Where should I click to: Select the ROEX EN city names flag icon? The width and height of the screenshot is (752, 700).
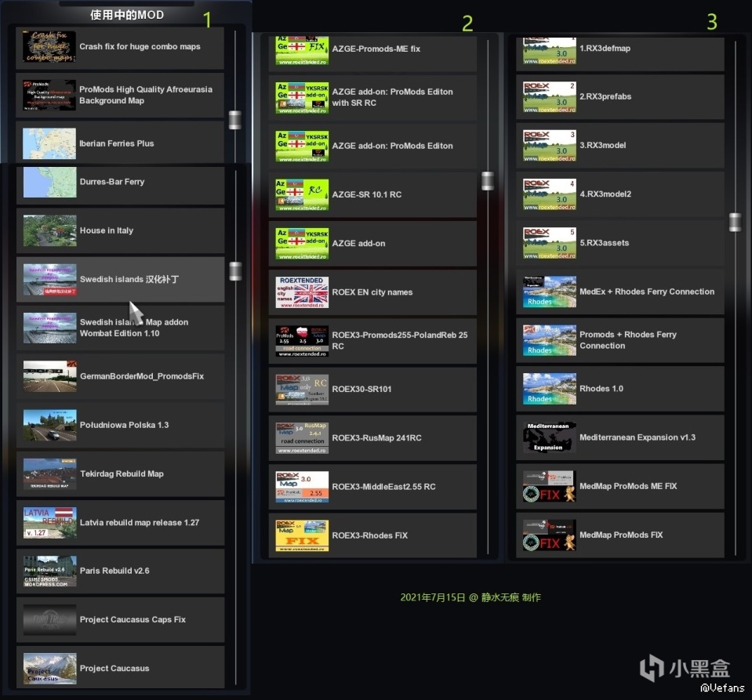click(x=302, y=292)
